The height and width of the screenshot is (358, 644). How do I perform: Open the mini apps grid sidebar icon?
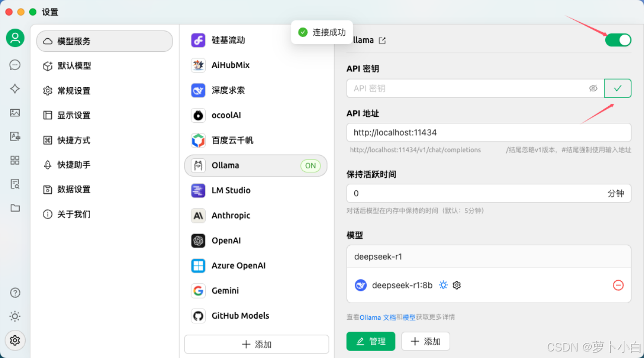15,160
